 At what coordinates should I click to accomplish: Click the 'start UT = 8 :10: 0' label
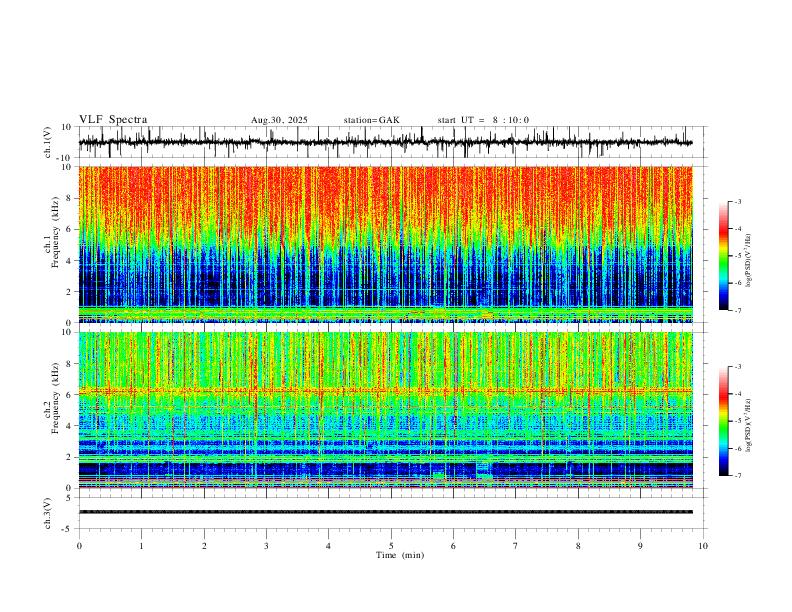click(483, 120)
